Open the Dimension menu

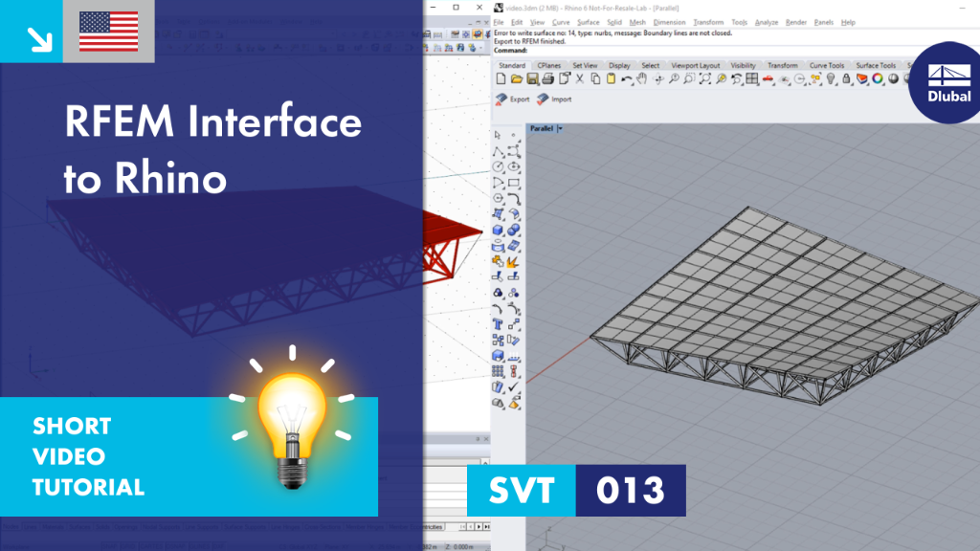click(669, 23)
